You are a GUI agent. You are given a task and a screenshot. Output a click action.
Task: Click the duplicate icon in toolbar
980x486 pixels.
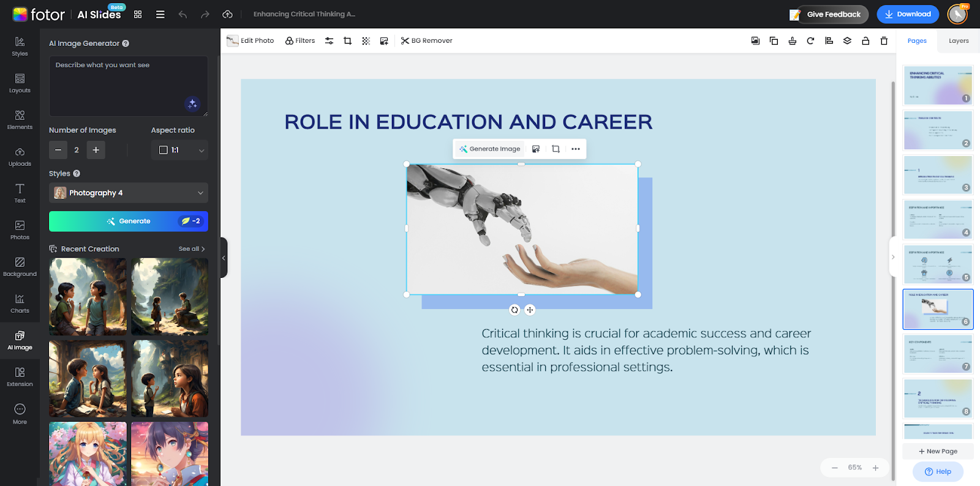(x=774, y=41)
